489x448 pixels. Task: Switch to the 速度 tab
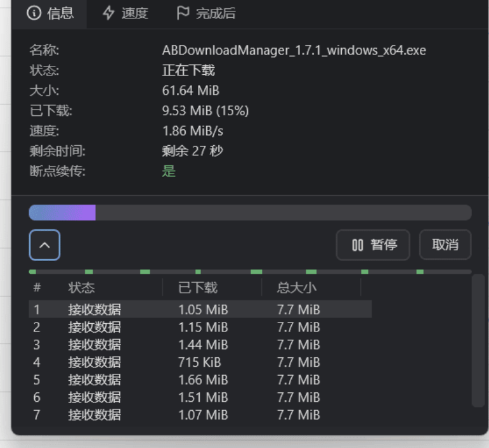coord(126,13)
